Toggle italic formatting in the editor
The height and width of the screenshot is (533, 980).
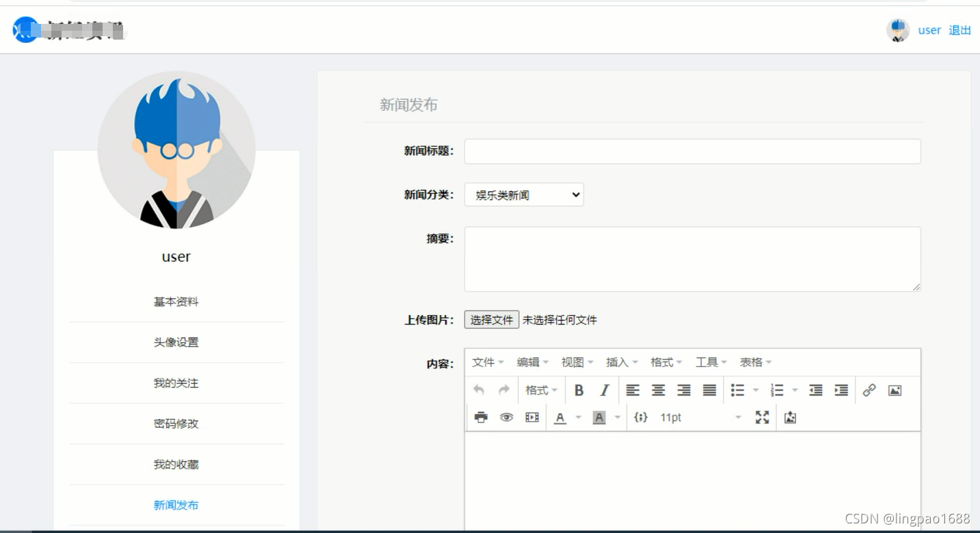pyautogui.click(x=604, y=390)
